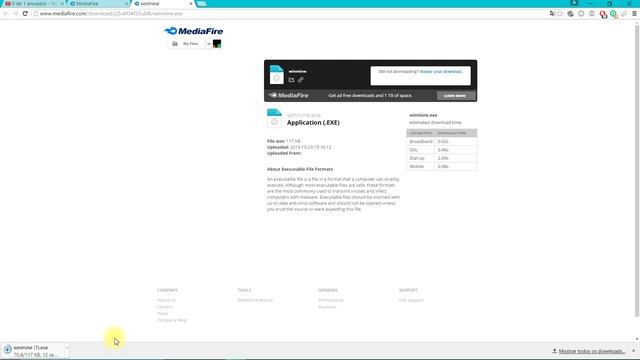Viewport: 640px width, 360px height.
Task: Click the DSL row in download time table
Action: click(442, 150)
